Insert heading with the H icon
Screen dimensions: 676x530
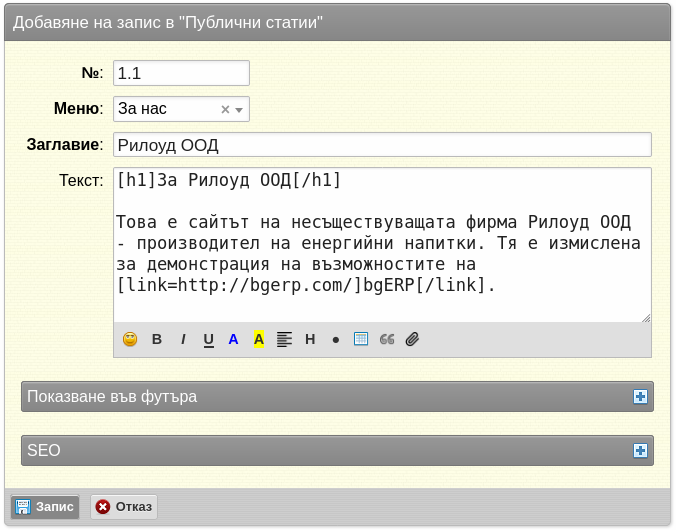(x=310, y=339)
